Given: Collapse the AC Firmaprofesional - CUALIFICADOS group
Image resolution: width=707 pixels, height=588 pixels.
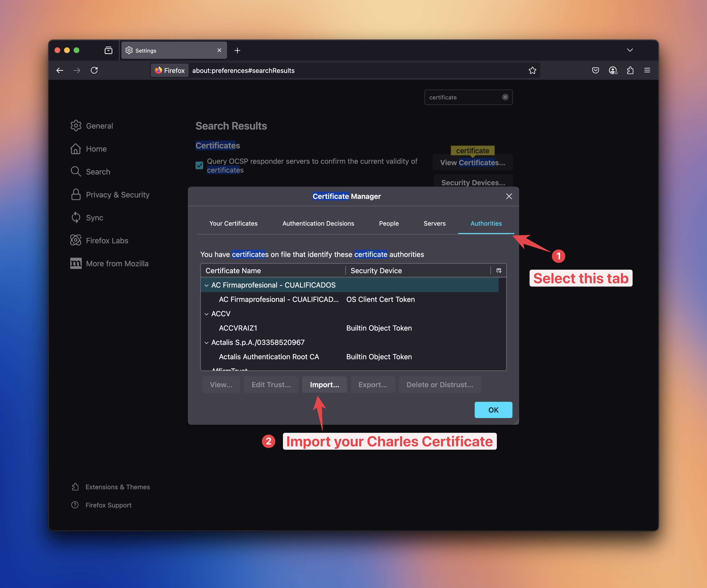Looking at the screenshot, I should click(206, 285).
